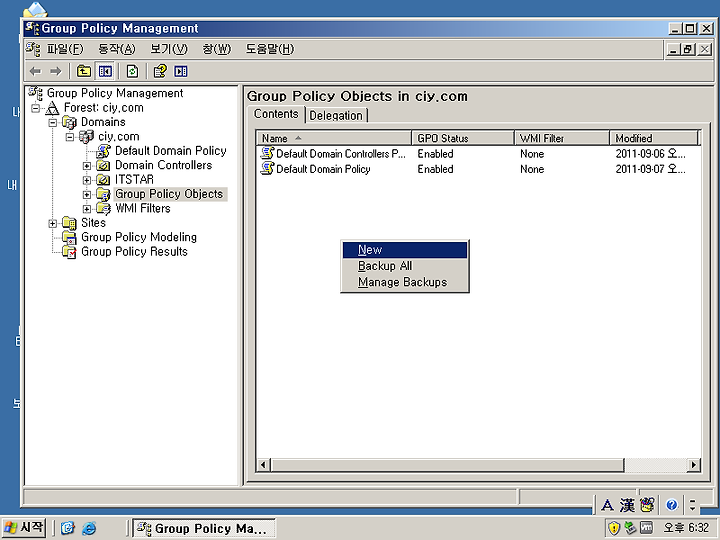Click the Group Policy Modeling icon
The width and height of the screenshot is (720, 540).
tap(69, 237)
